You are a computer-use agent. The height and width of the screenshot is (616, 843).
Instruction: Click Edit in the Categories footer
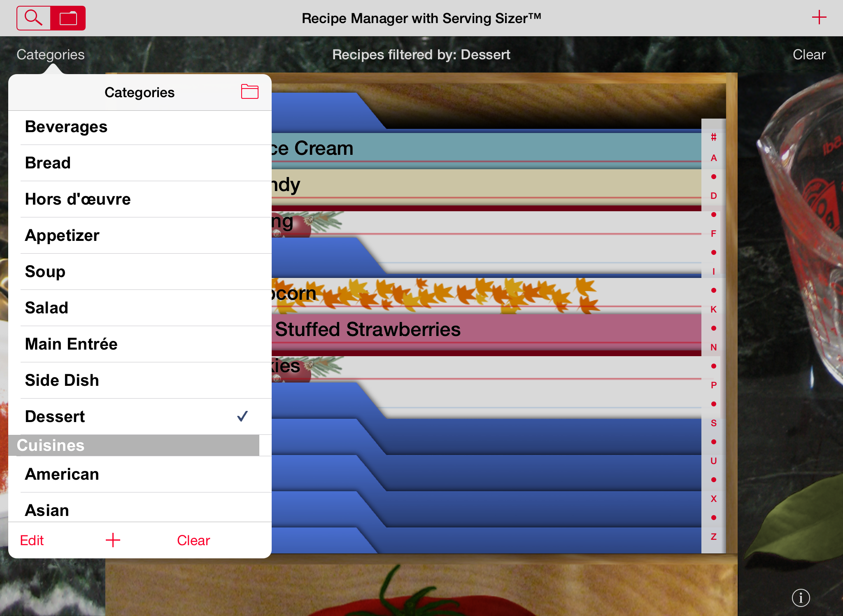pyautogui.click(x=32, y=540)
